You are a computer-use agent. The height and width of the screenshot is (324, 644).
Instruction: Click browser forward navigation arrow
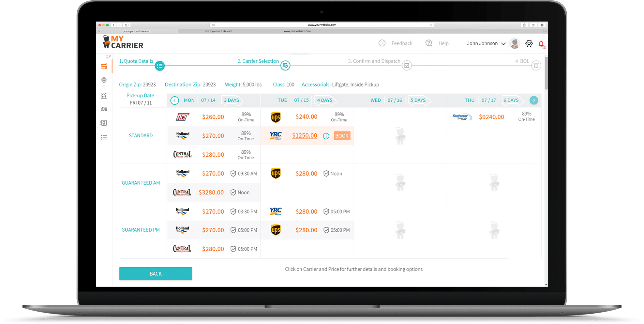coord(119,25)
